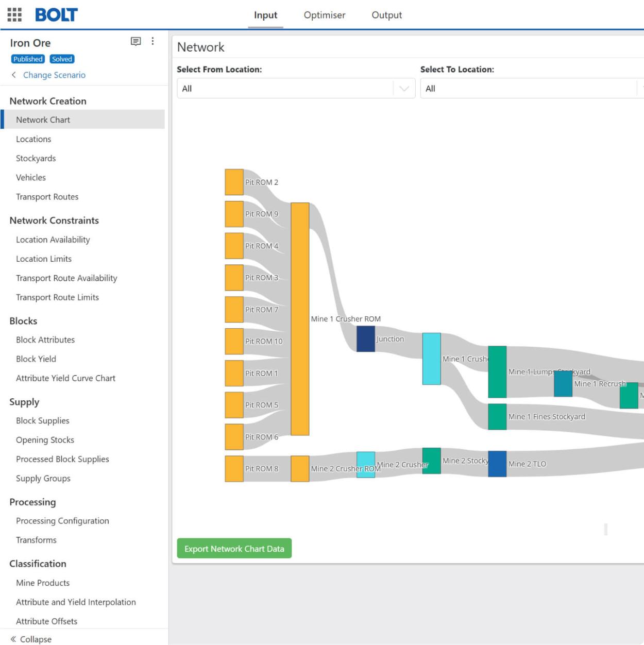Click the Pit ROM 3 node
The height and width of the screenshot is (645, 644).
coord(234,278)
